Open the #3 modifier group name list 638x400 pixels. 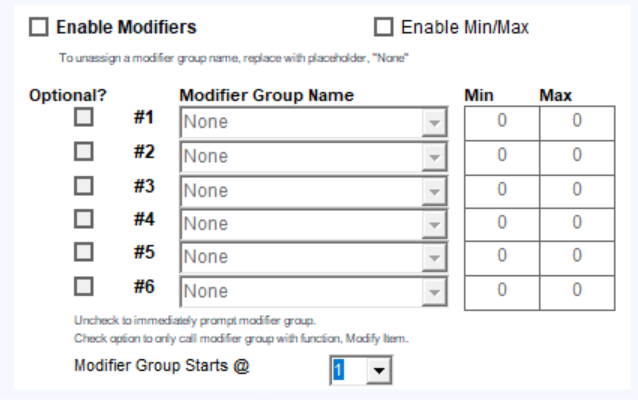(433, 190)
